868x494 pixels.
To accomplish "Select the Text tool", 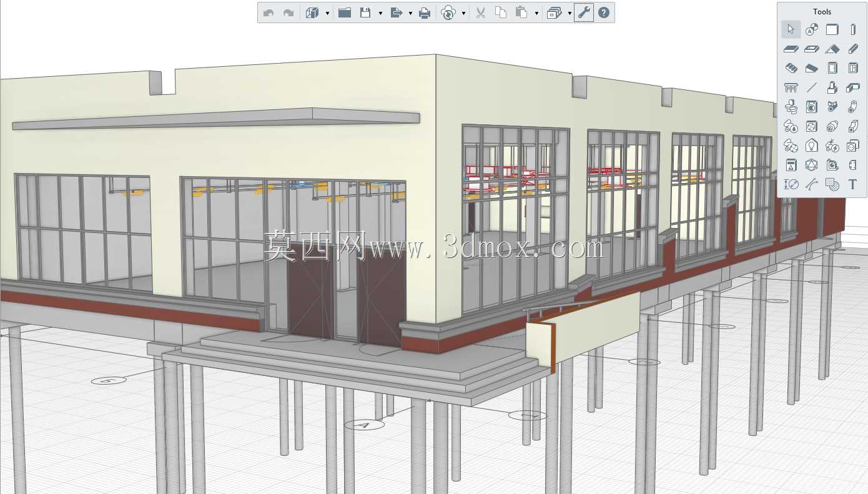I will [x=853, y=184].
